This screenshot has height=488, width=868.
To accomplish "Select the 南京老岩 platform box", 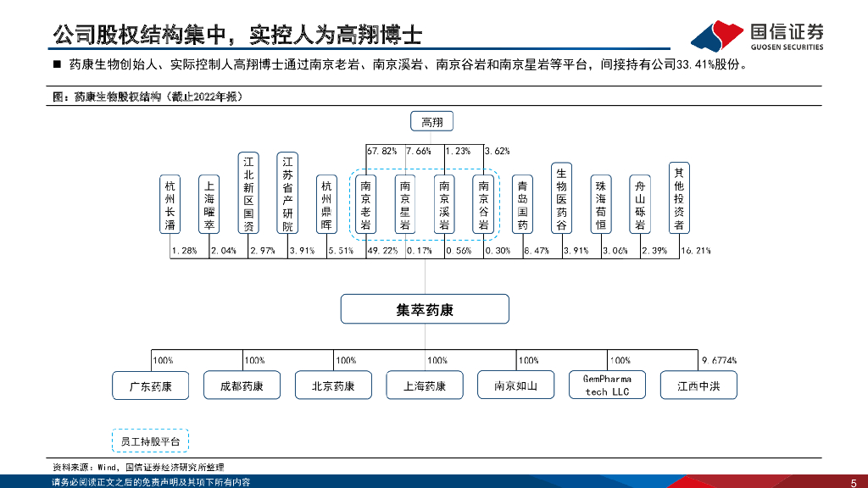I will click(x=366, y=204).
